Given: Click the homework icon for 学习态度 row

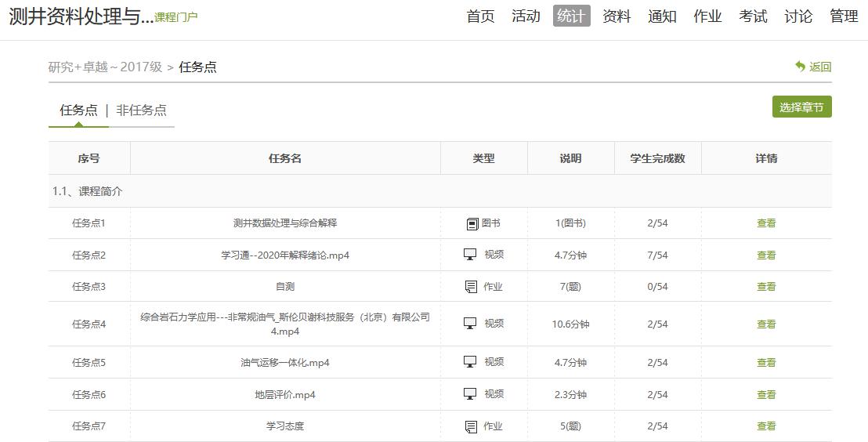Looking at the screenshot, I should click(471, 426).
